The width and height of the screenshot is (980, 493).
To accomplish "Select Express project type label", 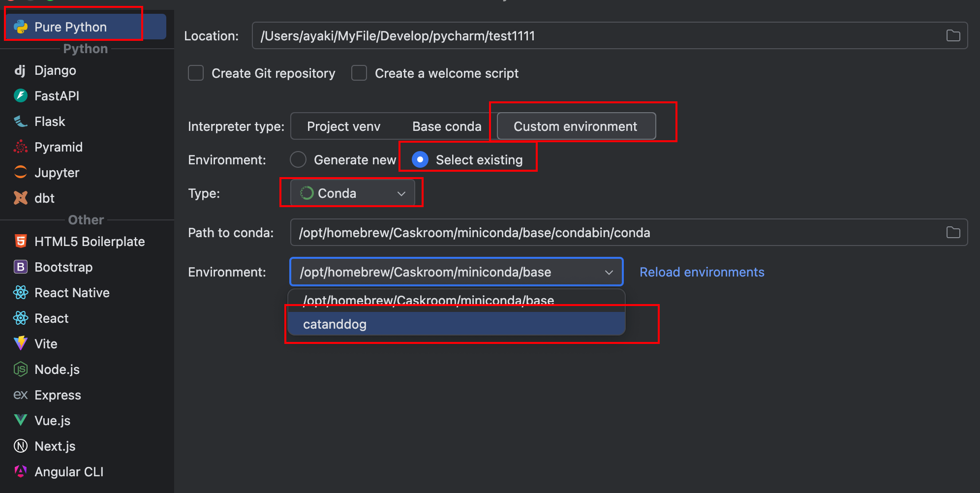I will coord(58,395).
